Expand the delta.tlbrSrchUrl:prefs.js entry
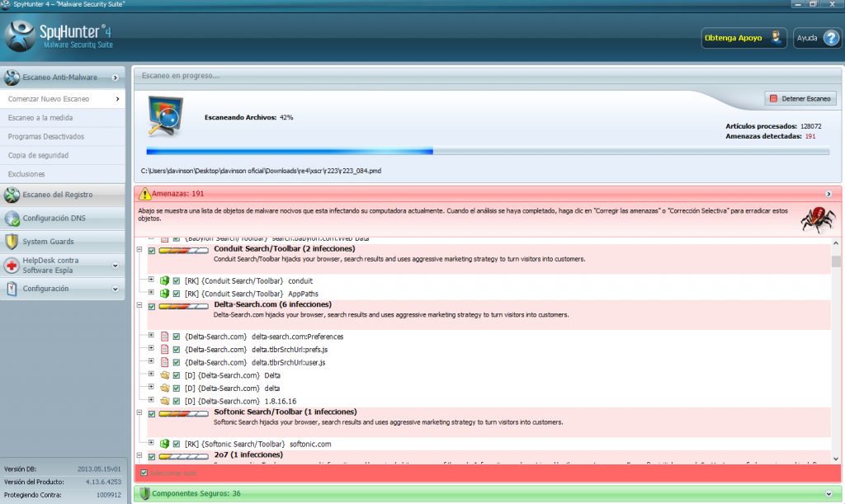The image size is (845, 504). click(x=151, y=348)
